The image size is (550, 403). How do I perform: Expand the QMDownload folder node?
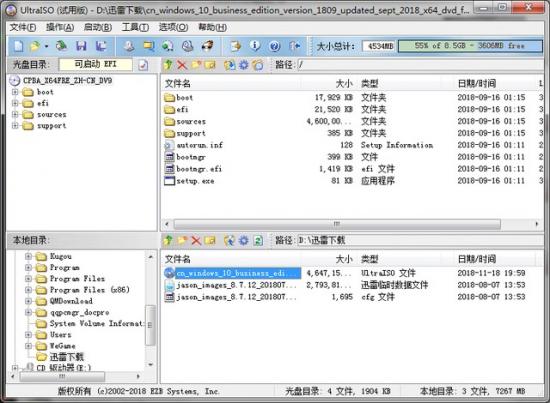(28, 301)
